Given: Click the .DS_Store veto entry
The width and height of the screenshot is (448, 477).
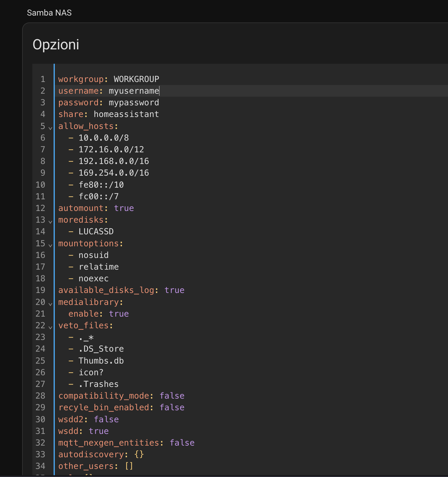Looking at the screenshot, I should [101, 349].
